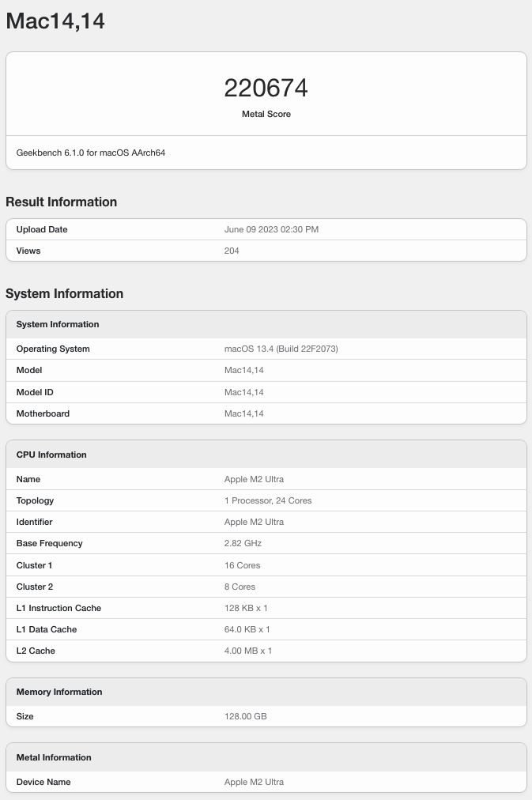Click the Base Frequency 2.82 GHz value
This screenshot has height=800, width=532.
243,543
